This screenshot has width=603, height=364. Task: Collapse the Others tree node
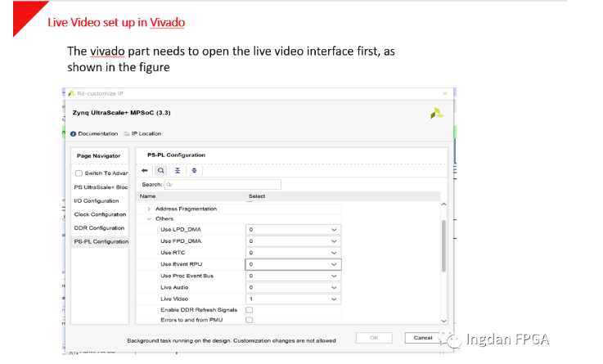[x=149, y=218]
